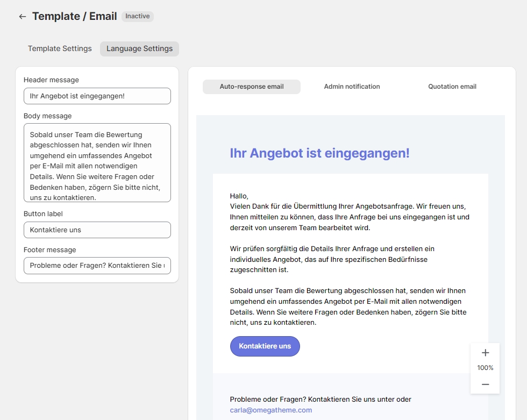Click the Hallo greeting in email preview

coord(239,196)
